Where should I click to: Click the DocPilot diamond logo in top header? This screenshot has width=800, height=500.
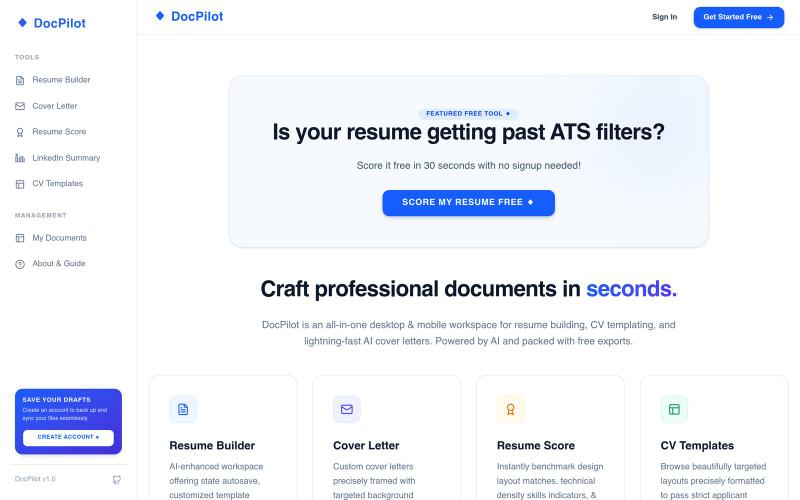160,16
